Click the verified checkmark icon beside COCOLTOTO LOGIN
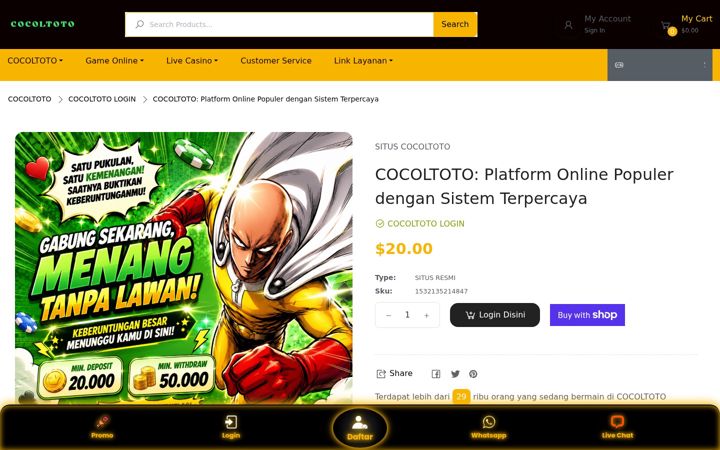The height and width of the screenshot is (450, 720). (x=380, y=224)
